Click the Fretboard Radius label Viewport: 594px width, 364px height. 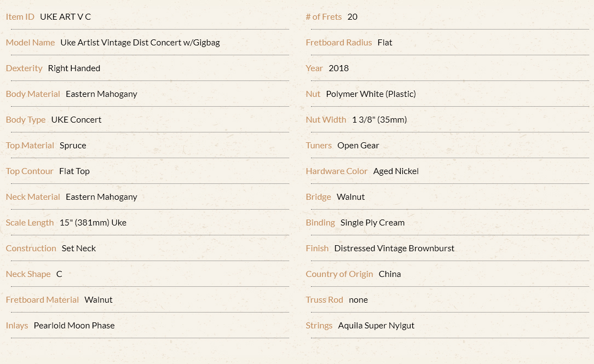pos(339,43)
